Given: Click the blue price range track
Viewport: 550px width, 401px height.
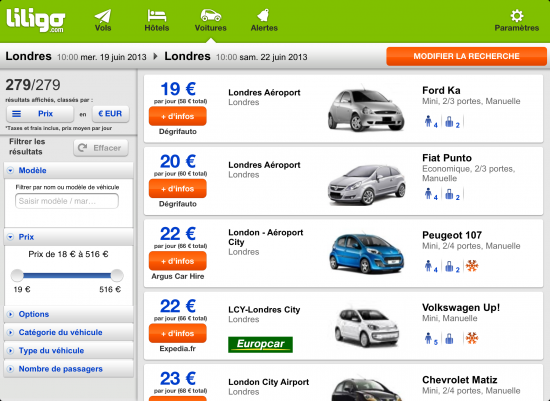Looking at the screenshot, I should click(x=67, y=275).
